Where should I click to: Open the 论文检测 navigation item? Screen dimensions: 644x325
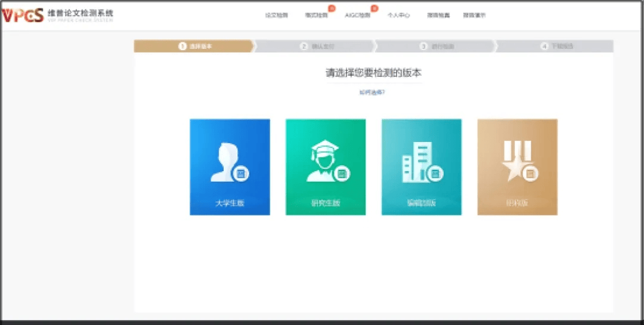277,15
